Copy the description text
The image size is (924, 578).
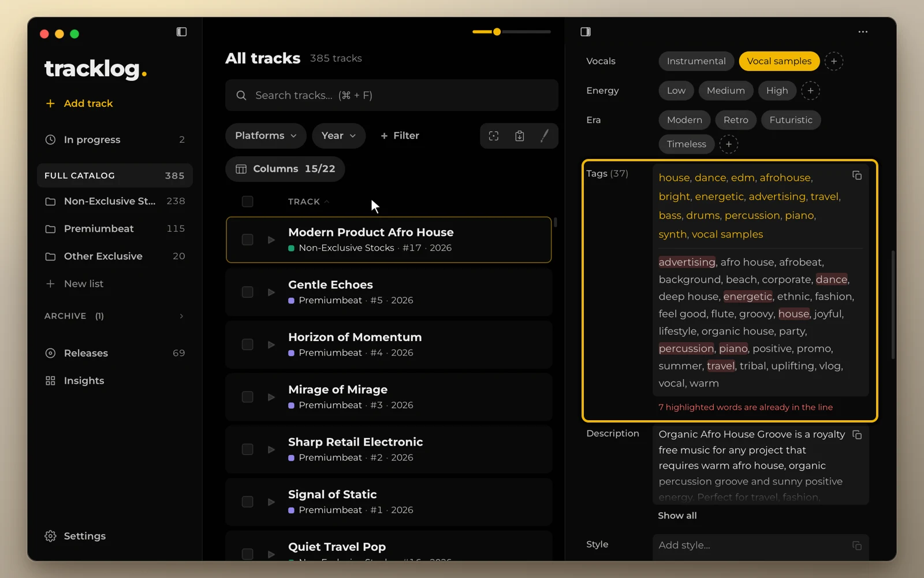point(857,435)
